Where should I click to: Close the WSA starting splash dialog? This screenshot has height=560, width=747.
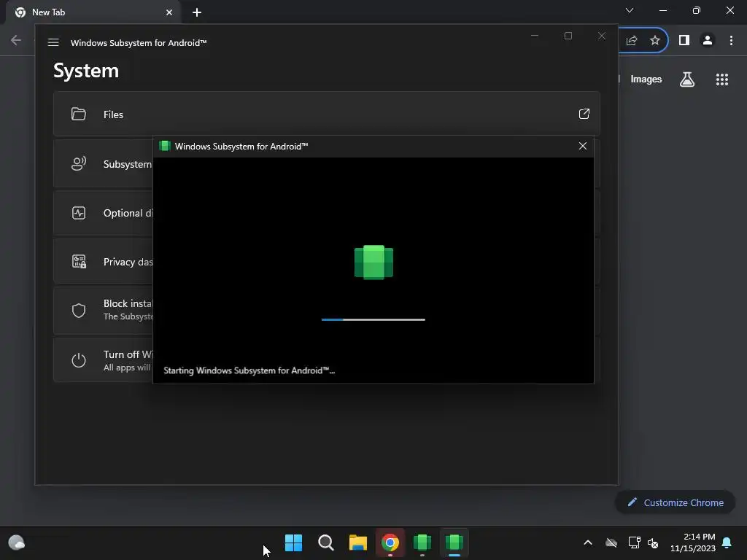click(583, 146)
